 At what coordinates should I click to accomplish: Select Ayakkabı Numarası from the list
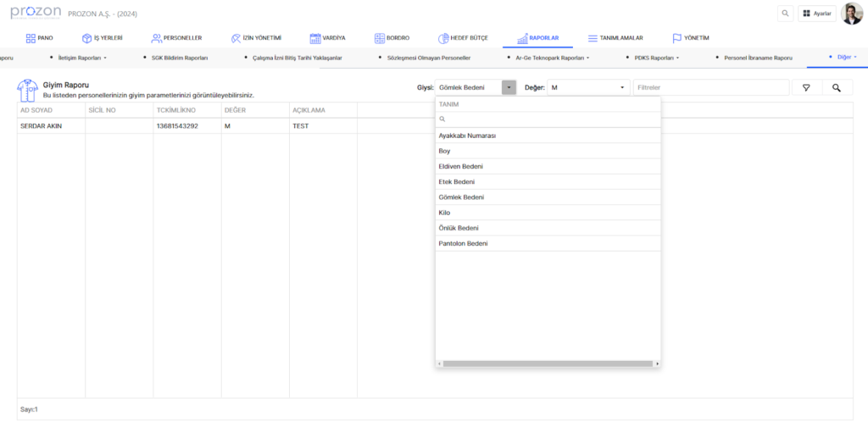coord(467,136)
